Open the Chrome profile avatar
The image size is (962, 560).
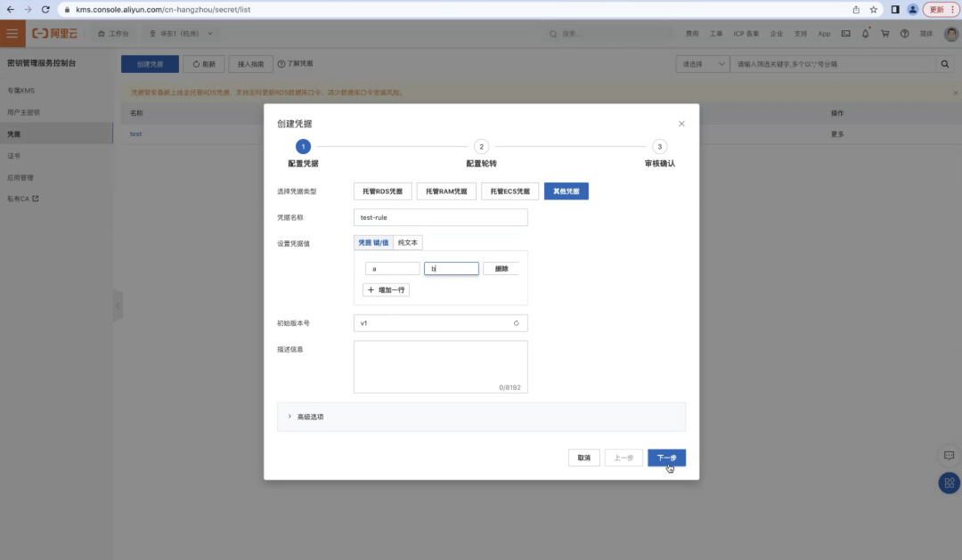coord(912,9)
